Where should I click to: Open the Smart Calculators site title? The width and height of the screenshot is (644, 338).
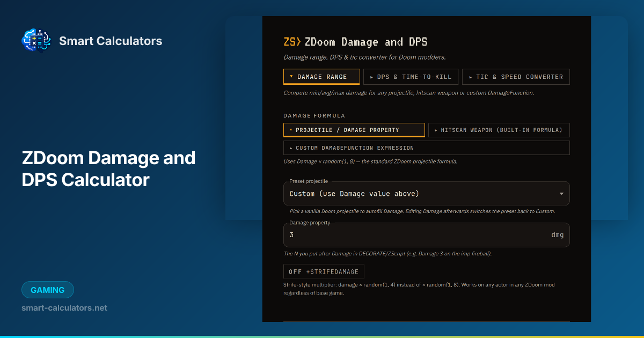(111, 41)
